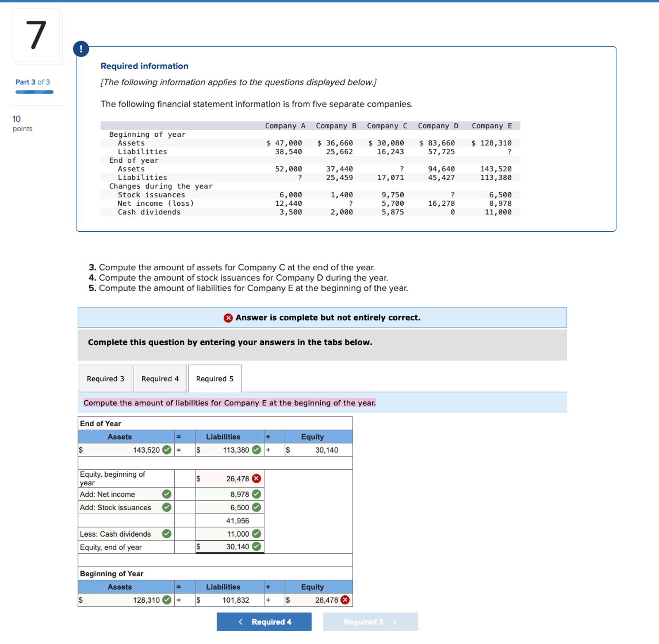Click the Beginning of Year Assets field 128,310
This screenshot has width=659, height=644.
[126, 600]
